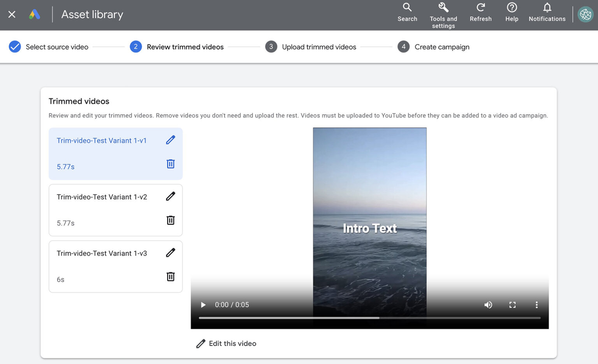Viewport: 598px width, 364px height.
Task: Edit the name of Trim-video-Test Variant 1-v1
Action: click(x=170, y=140)
